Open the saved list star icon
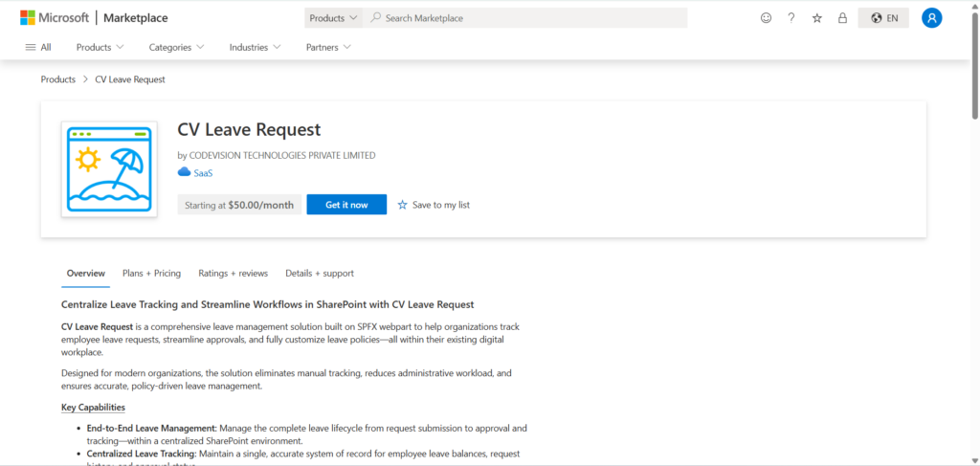The width and height of the screenshot is (980, 466). click(817, 18)
